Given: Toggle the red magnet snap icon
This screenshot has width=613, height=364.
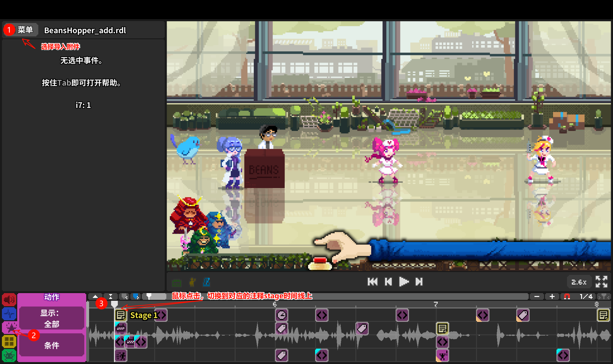Looking at the screenshot, I should coord(567,297).
